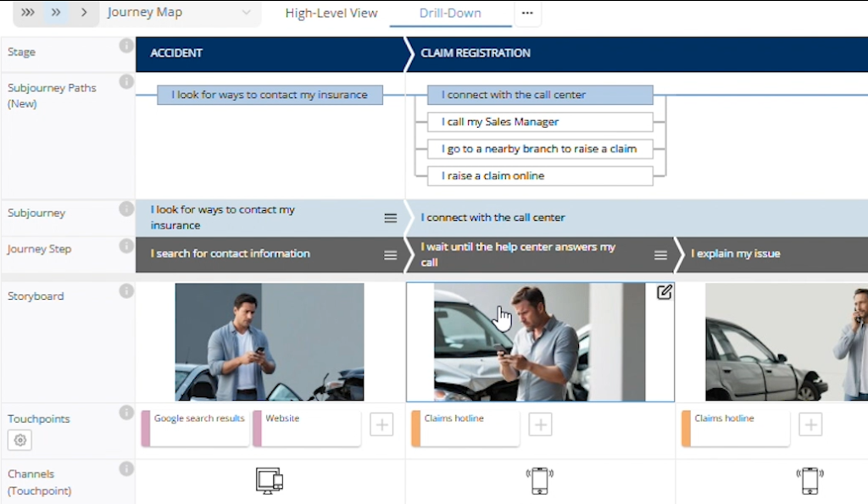
Task: Click mobile phone channel icon under explain step
Action: (810, 481)
